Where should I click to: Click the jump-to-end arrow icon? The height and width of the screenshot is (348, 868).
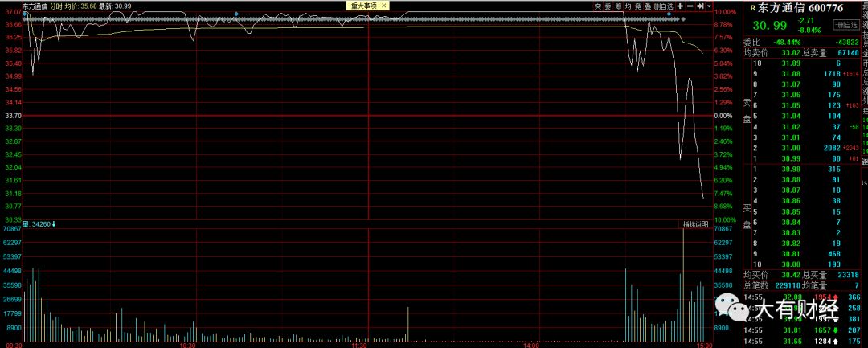pos(699,6)
